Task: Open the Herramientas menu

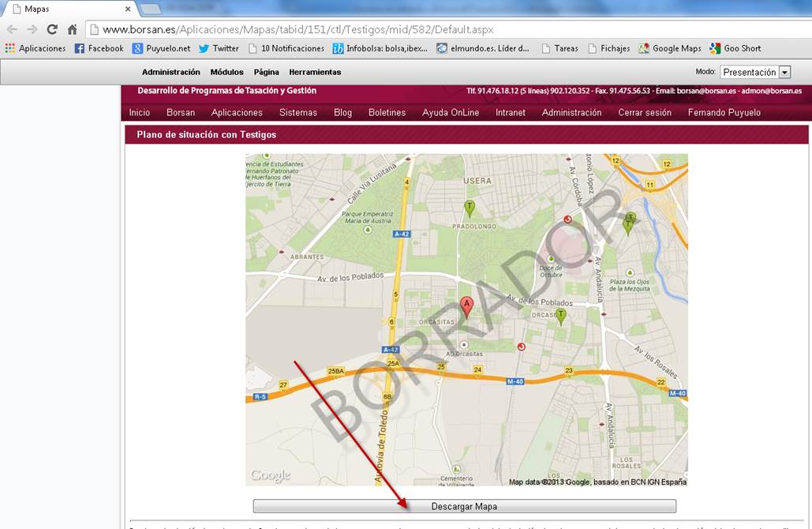Action: click(x=315, y=72)
